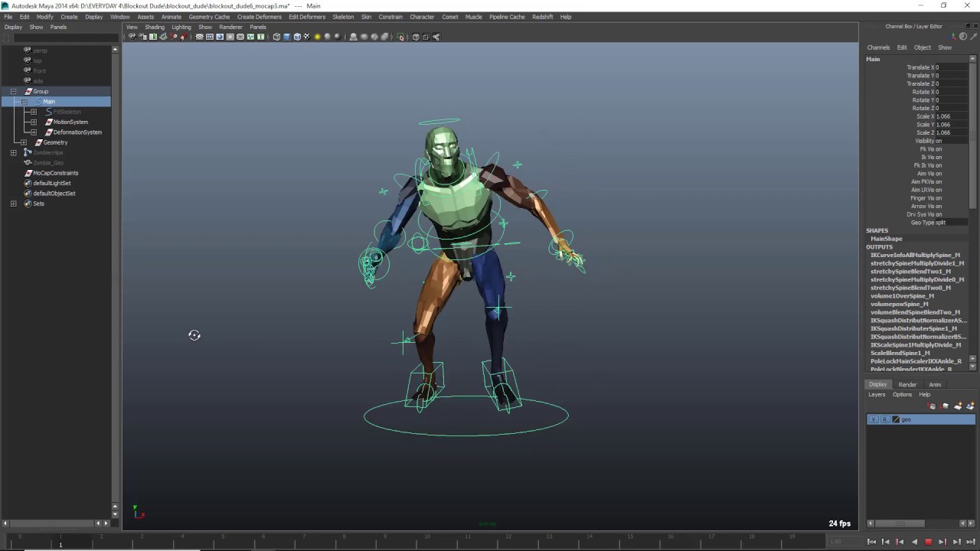Toggle Wireframe on Shaded cube icon
980x551 pixels.
pyautogui.click(x=297, y=37)
